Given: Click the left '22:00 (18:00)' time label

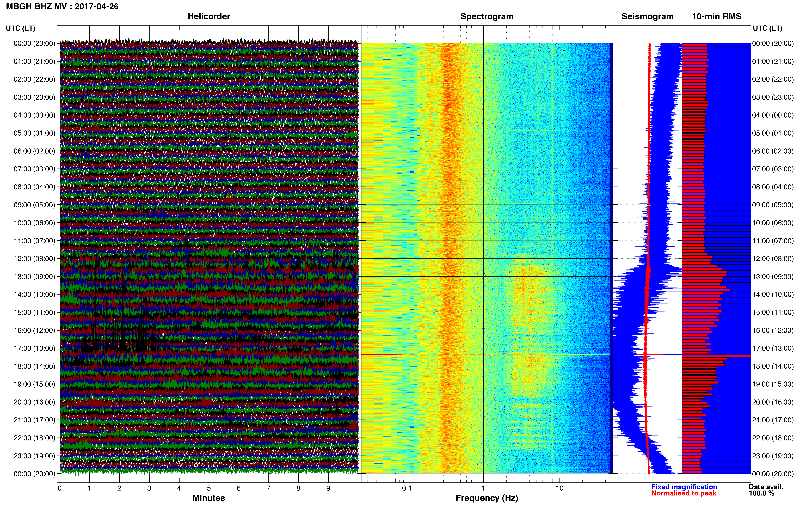Looking at the screenshot, I should pos(34,438).
